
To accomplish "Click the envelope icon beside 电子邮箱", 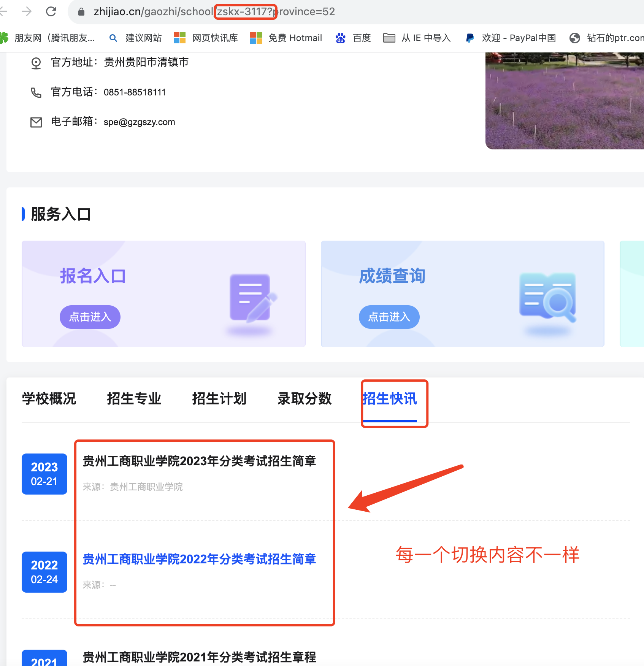I will click(36, 122).
